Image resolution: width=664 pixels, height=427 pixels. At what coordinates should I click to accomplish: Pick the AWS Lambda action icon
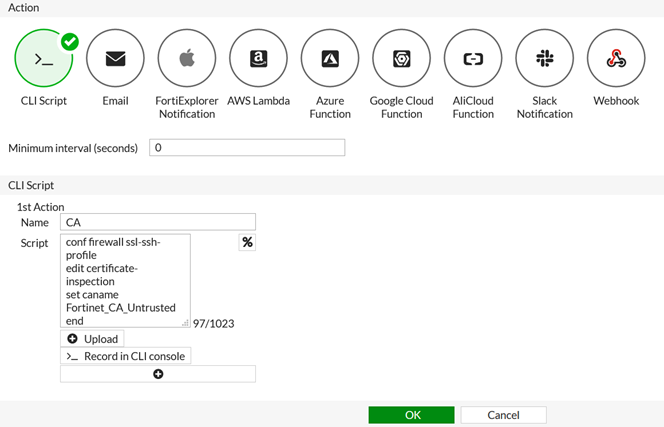tap(258, 60)
